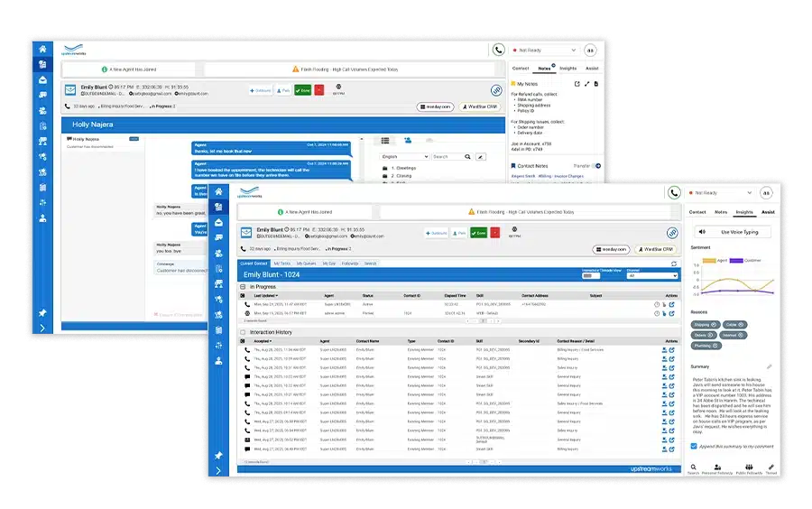Open the Search icon at bottom right panel
The height and width of the screenshot is (509, 812).
(x=693, y=467)
